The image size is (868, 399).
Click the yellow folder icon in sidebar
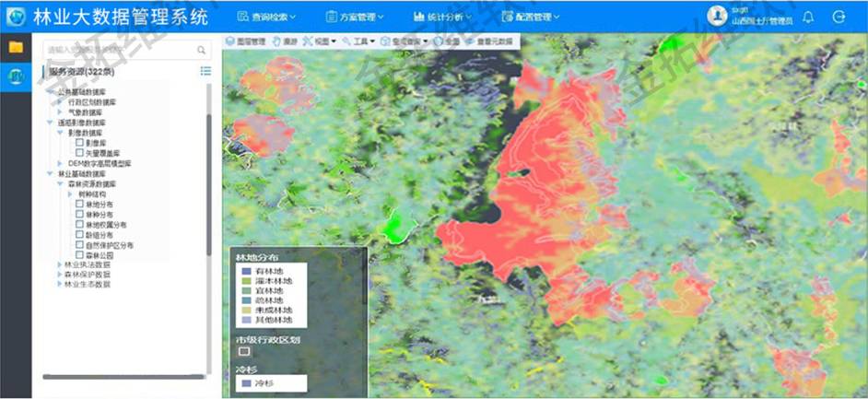coord(16,47)
